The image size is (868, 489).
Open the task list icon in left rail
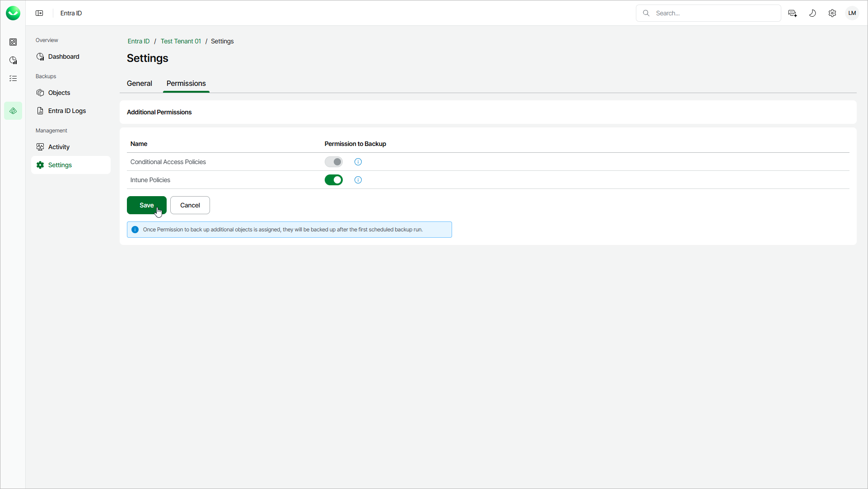13,79
